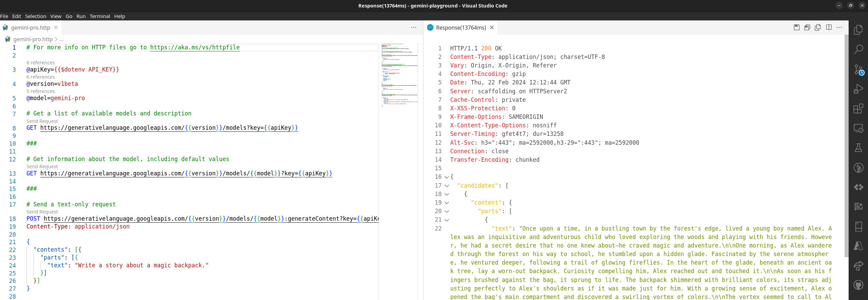Click gemini-pro.http in the breadcrumb
The width and height of the screenshot is (868, 300).
point(33,39)
